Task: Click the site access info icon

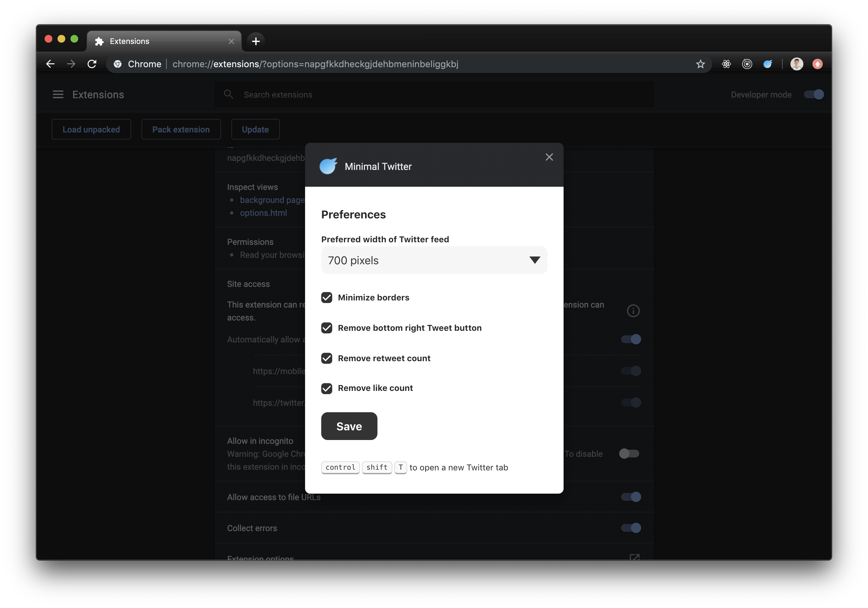Action: point(633,310)
